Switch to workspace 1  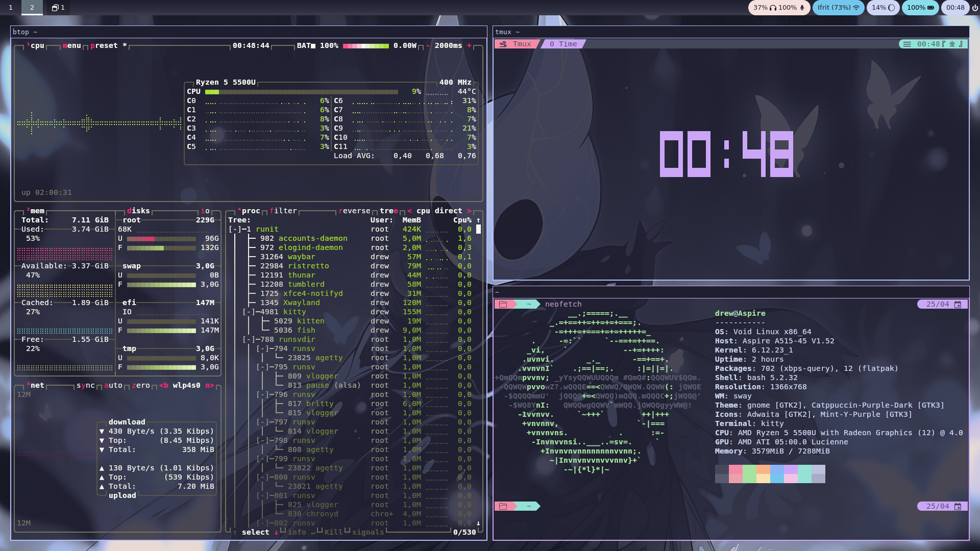tap(11, 8)
